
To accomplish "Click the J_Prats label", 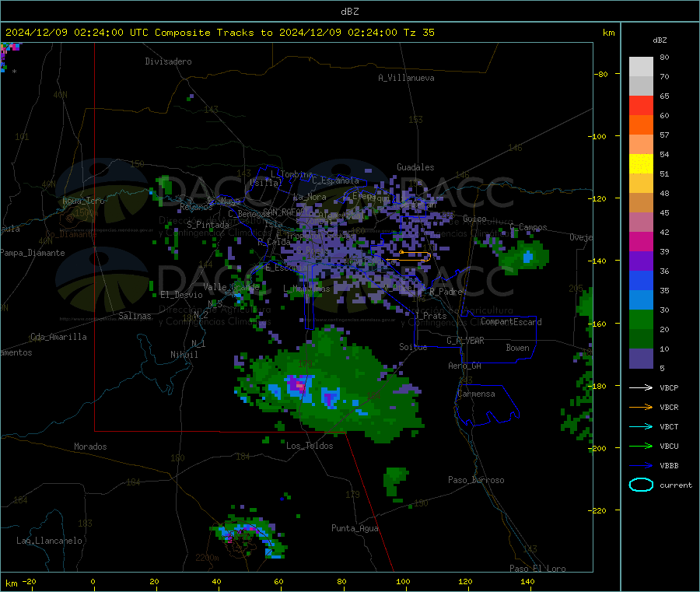I will click(431, 316).
